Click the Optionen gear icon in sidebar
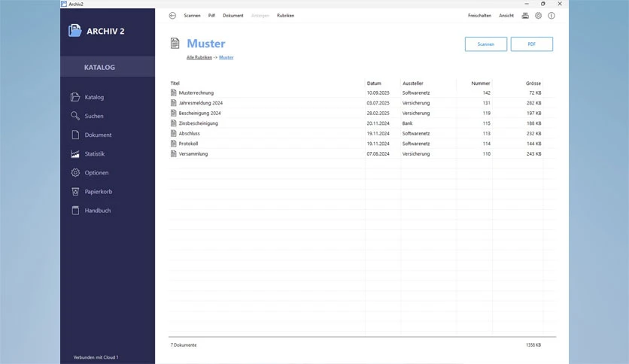This screenshot has width=629, height=364. [75, 172]
